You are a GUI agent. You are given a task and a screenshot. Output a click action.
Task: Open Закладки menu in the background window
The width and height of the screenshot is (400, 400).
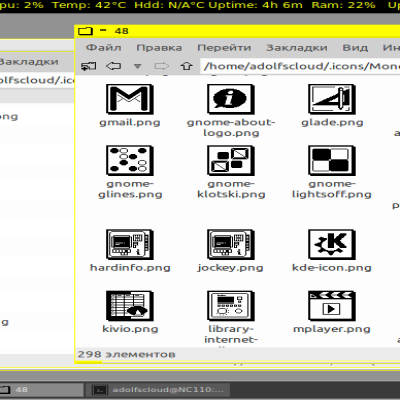coord(29,62)
